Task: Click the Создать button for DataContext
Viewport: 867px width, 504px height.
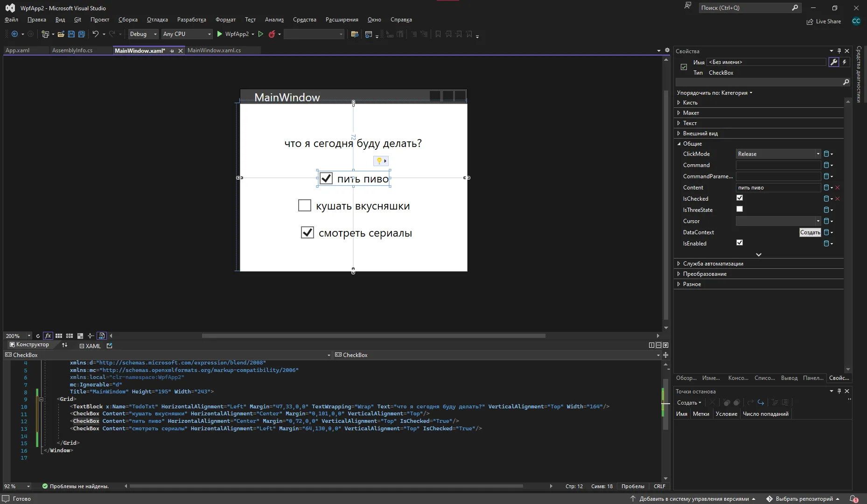Action: (810, 232)
